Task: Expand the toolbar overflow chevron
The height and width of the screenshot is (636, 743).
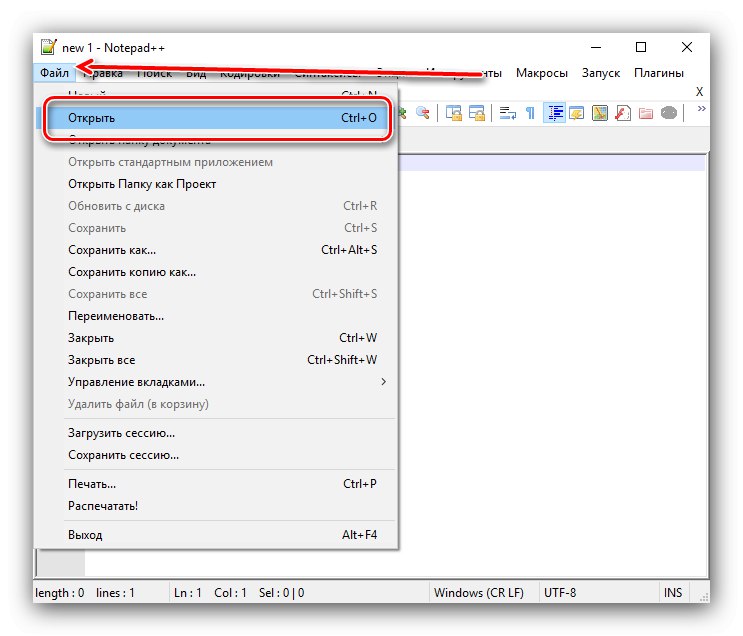Action: (x=701, y=109)
